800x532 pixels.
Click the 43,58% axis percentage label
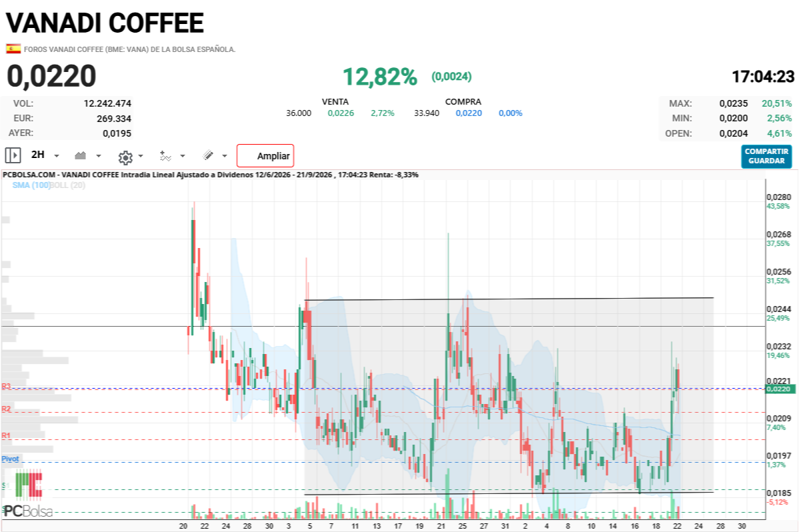pyautogui.click(x=779, y=206)
